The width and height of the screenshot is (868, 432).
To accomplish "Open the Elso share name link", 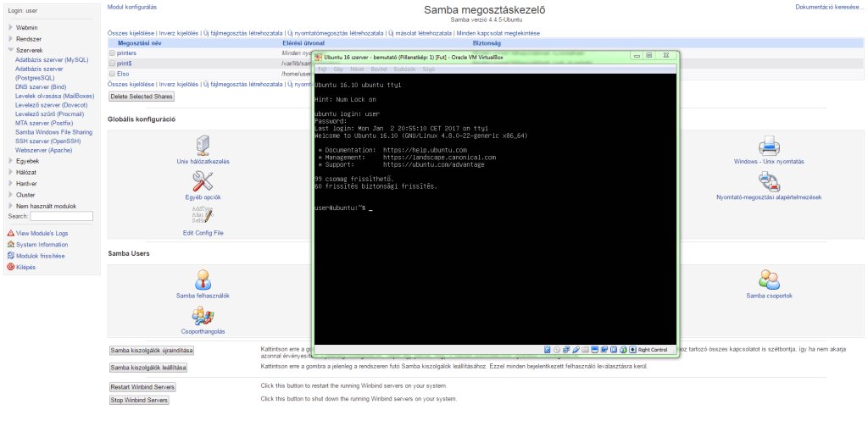I will coord(123,74).
